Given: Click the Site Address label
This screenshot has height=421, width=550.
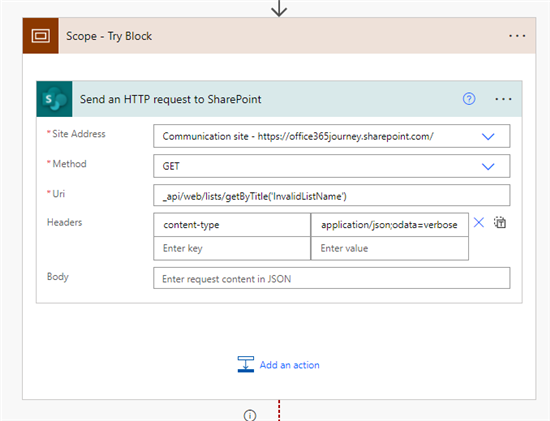Looking at the screenshot, I should point(79,134).
